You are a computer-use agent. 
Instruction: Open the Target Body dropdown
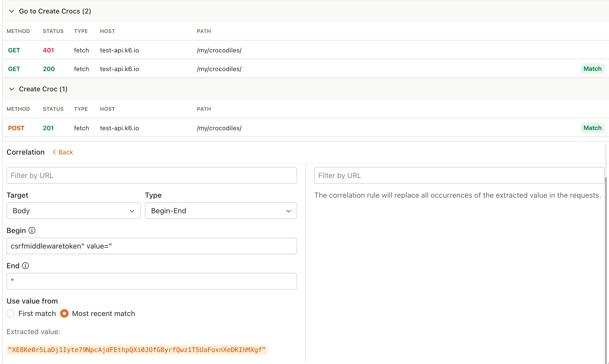point(73,211)
